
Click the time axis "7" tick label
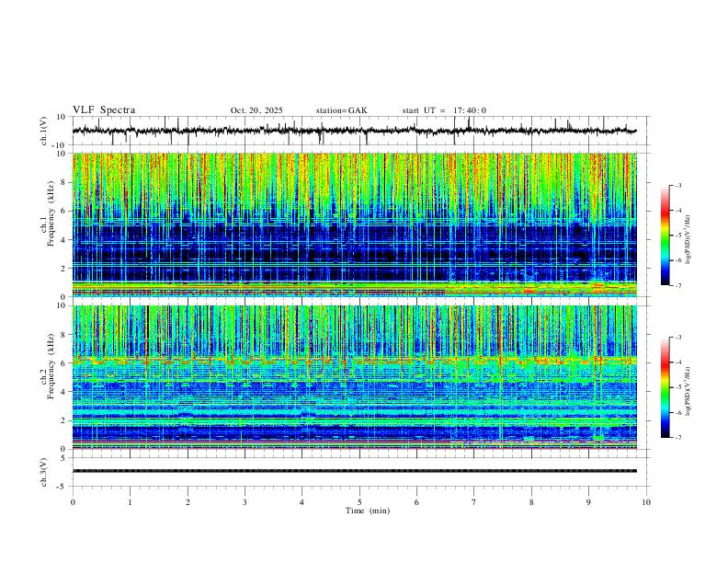click(474, 502)
